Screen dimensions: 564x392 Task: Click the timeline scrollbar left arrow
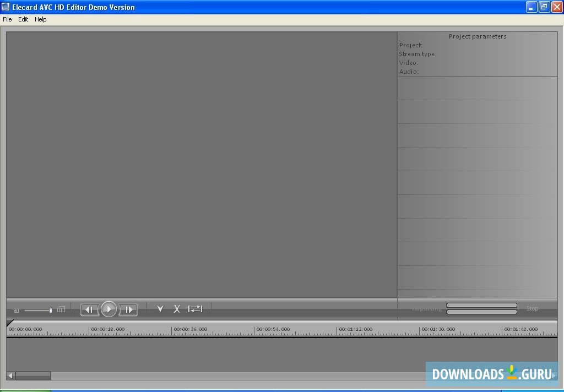point(10,376)
